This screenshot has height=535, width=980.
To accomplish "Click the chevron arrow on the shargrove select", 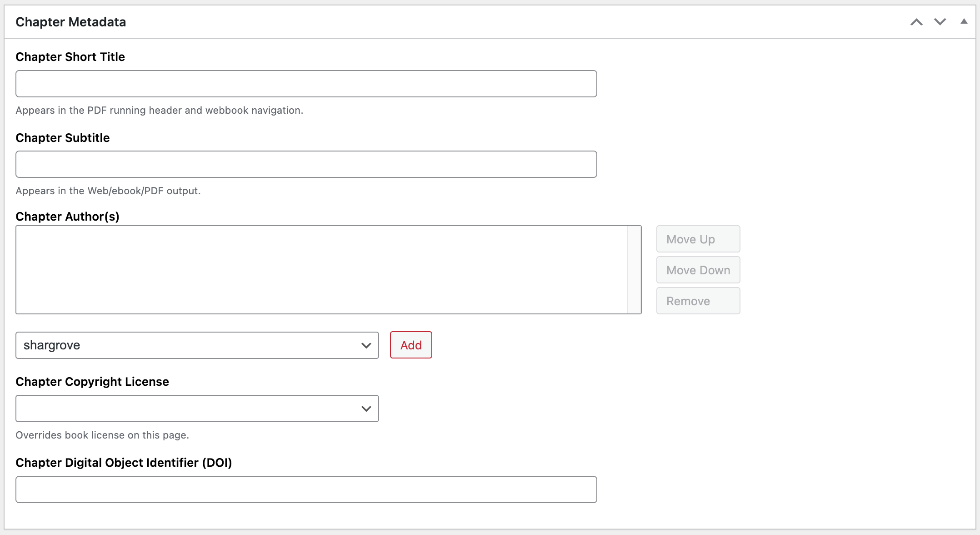I will point(366,345).
